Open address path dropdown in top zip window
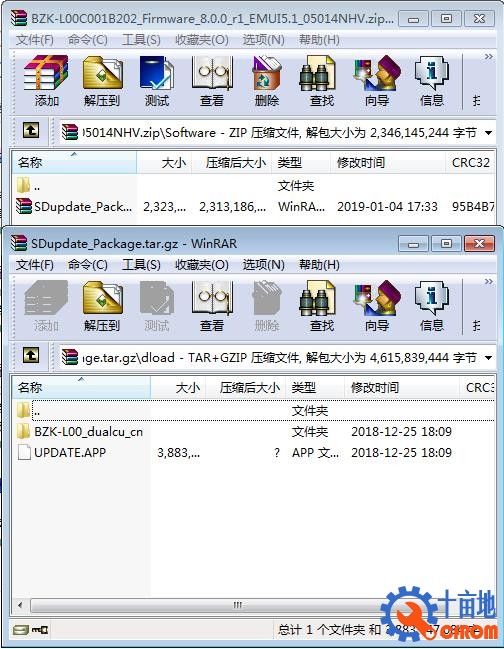The height and width of the screenshot is (649, 504). [x=489, y=133]
